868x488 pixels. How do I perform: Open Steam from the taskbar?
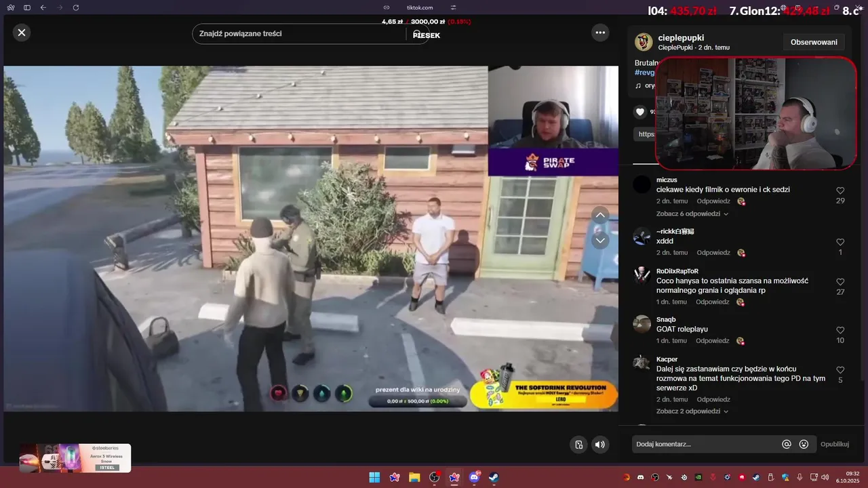494,477
